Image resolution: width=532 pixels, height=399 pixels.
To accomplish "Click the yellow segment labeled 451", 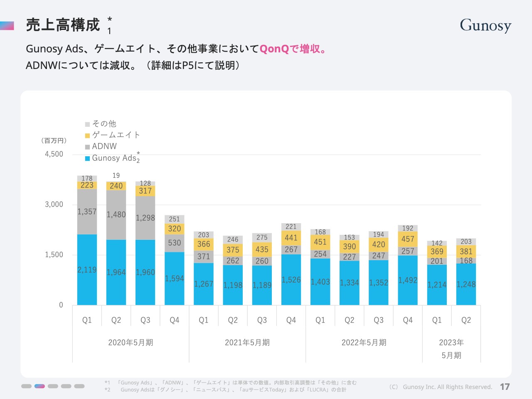I will 320,242.
